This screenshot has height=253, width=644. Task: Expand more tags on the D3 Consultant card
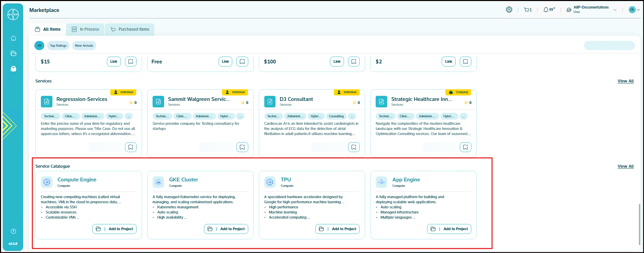[x=352, y=116]
